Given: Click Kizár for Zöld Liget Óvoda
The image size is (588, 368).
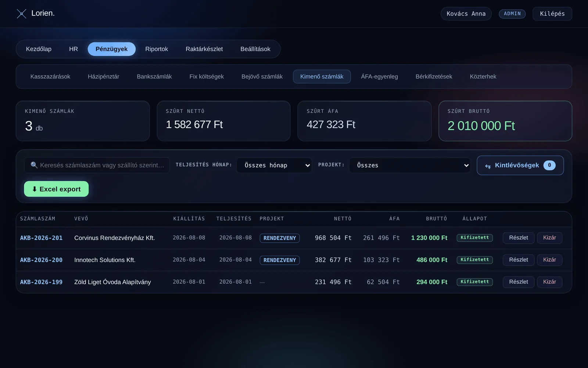Looking at the screenshot, I should click(x=550, y=282).
